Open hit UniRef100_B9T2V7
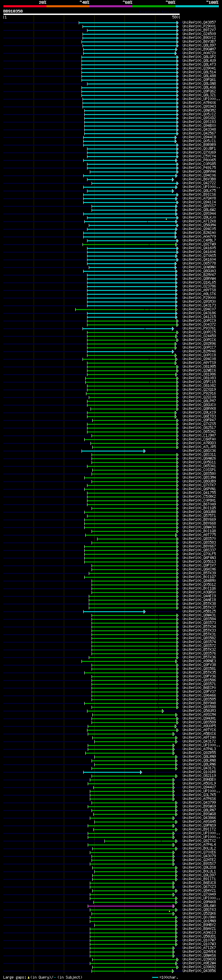This screenshot has height=980, width=222. point(199,30)
